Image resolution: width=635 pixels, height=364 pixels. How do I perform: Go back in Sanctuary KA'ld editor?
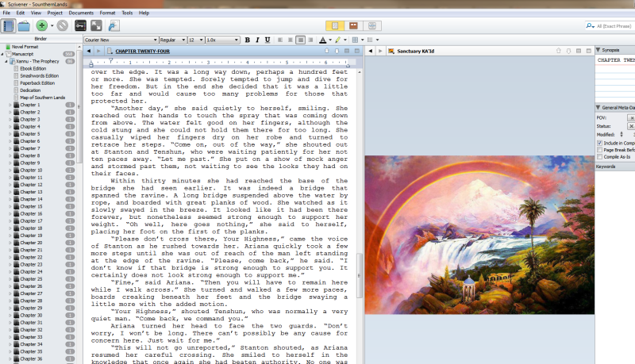click(370, 51)
